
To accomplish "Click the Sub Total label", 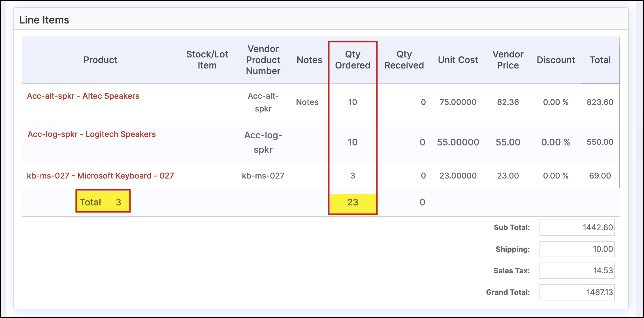I will pos(512,227).
